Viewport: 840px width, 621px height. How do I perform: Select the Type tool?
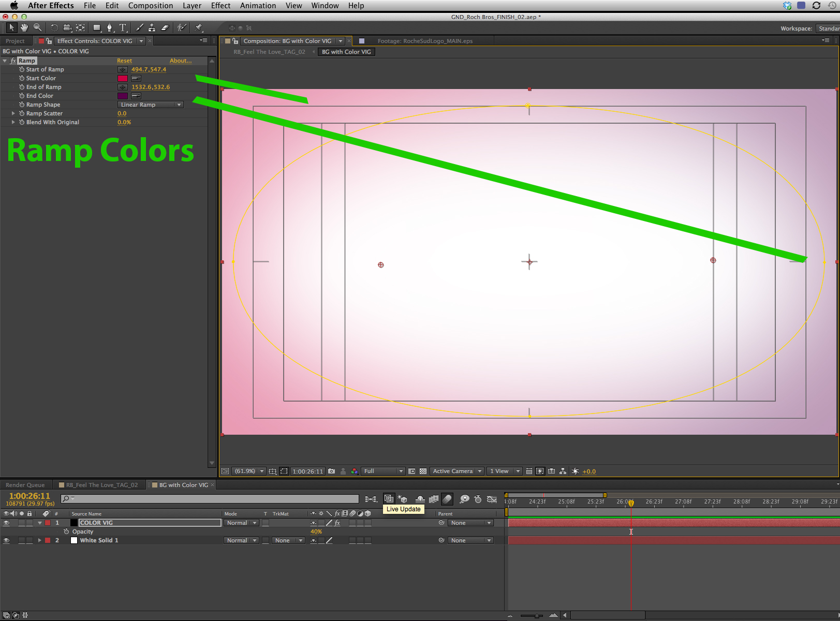point(123,27)
